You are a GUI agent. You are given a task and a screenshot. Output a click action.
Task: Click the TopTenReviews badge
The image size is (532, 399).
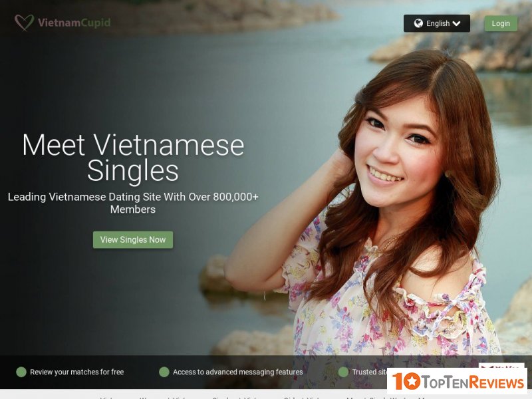point(457,381)
